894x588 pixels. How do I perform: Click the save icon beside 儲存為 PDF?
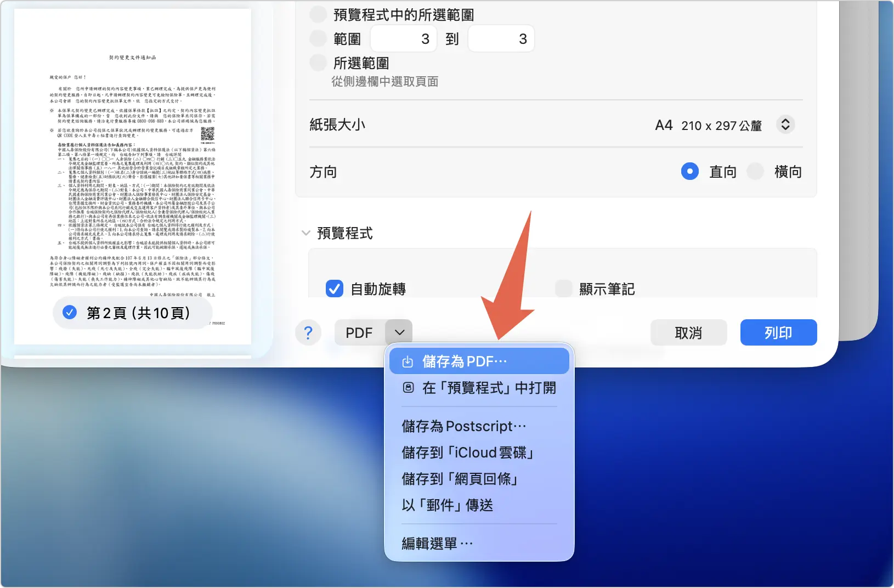pyautogui.click(x=408, y=362)
